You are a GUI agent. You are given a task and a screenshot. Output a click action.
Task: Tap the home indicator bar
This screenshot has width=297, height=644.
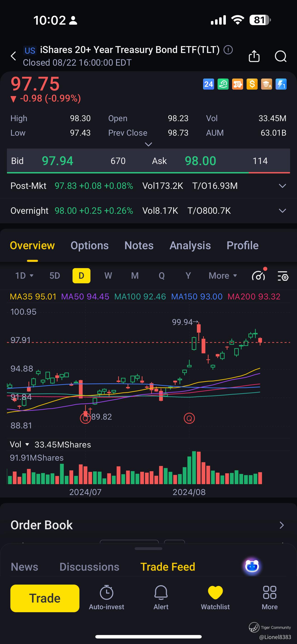coord(148,636)
